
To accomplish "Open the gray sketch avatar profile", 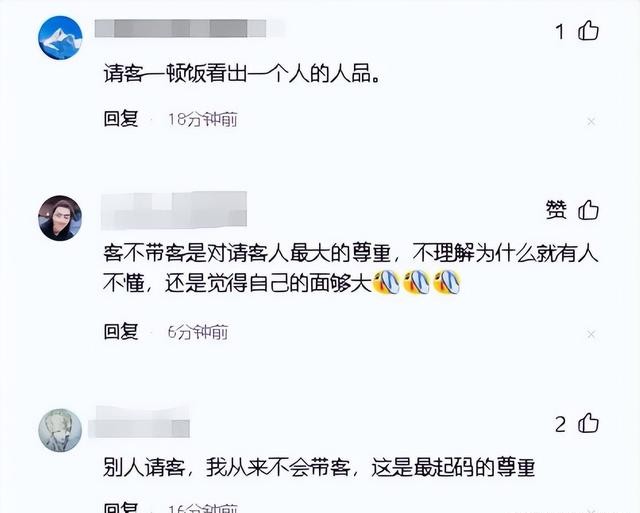I will click(x=60, y=430).
